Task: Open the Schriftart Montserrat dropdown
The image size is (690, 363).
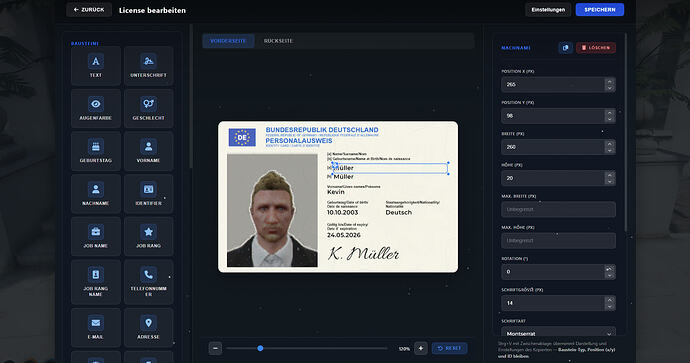Action: 558,334
